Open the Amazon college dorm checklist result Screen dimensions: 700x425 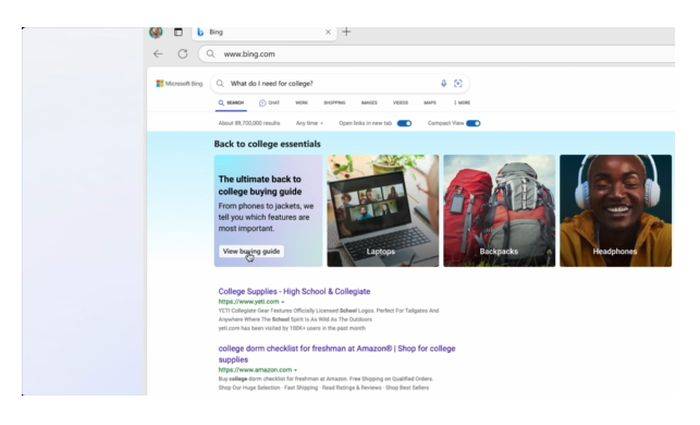pos(337,354)
